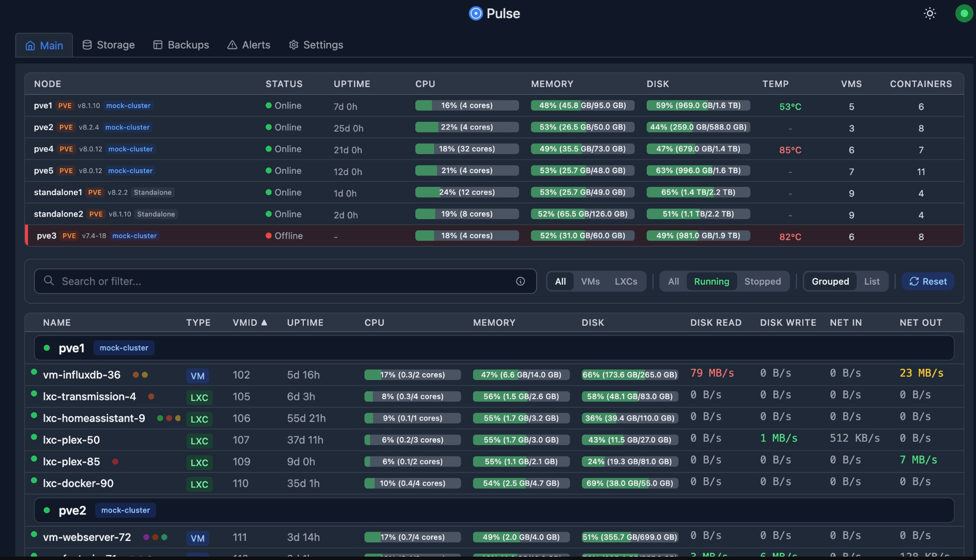Click the mock-cluster badge next to pve1
Screen dimensions: 976x560
click(128, 106)
